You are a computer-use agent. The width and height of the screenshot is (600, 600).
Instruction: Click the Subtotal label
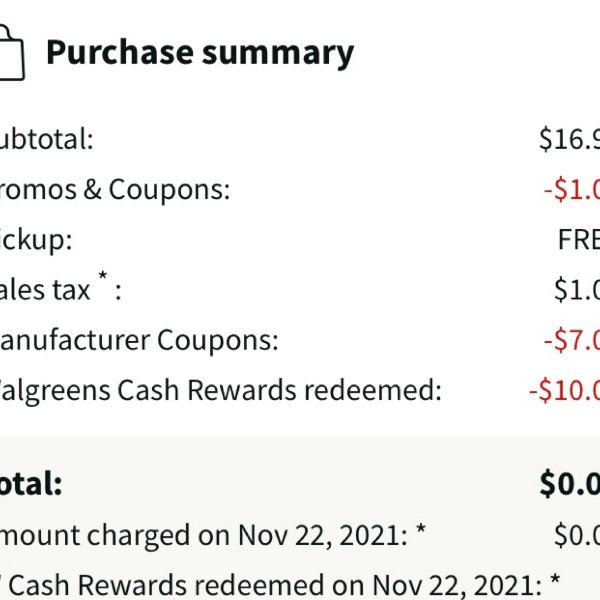46,139
